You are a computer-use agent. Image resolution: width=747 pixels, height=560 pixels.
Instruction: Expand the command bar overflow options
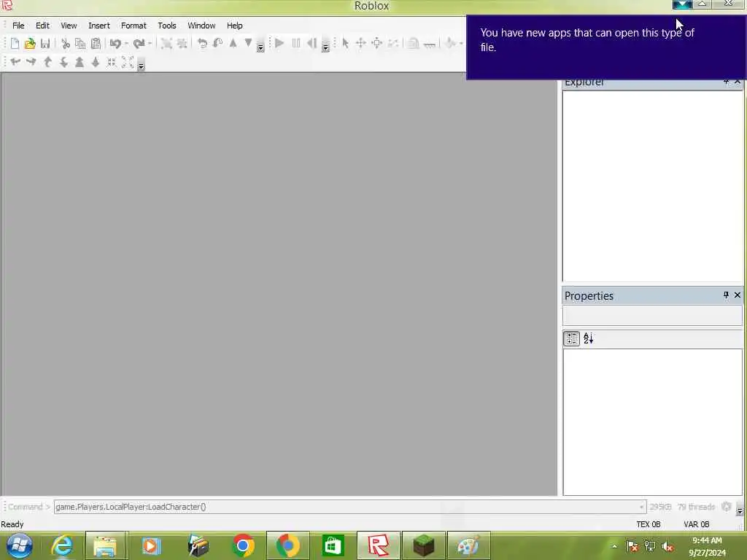[740, 511]
